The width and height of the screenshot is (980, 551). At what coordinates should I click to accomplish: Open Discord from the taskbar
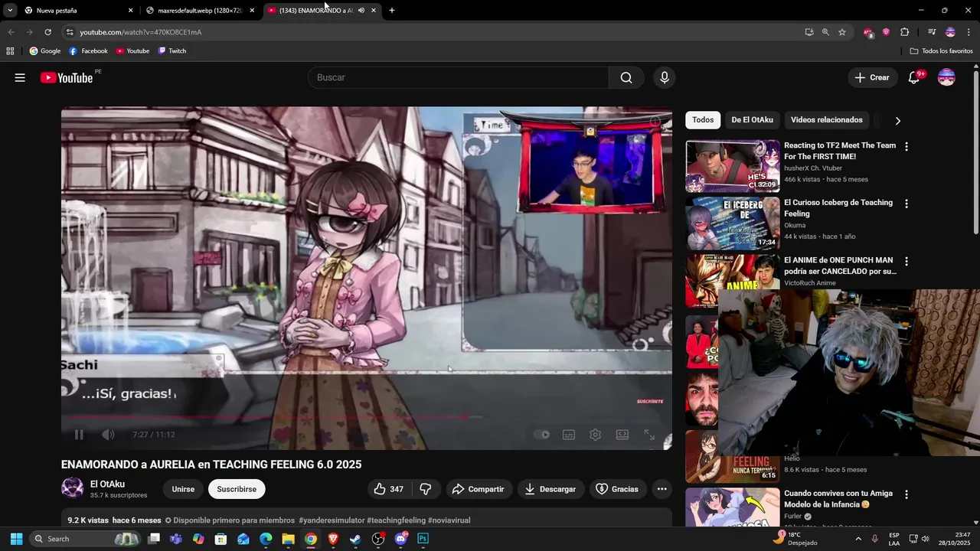click(x=401, y=539)
